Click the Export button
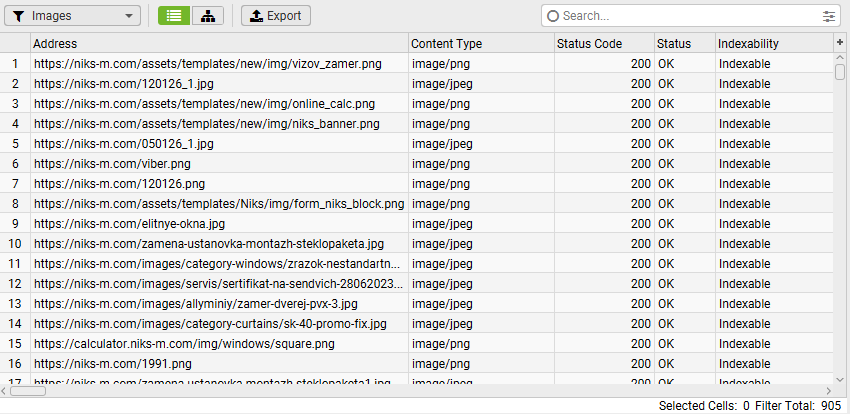 pos(276,16)
